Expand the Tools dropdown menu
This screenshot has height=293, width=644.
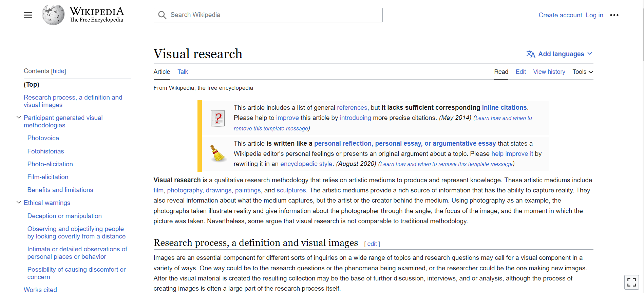coord(583,72)
